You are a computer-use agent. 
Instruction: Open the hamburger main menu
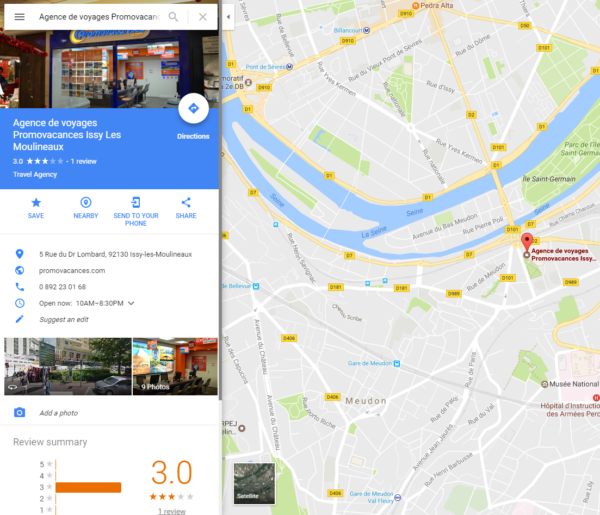coord(20,17)
